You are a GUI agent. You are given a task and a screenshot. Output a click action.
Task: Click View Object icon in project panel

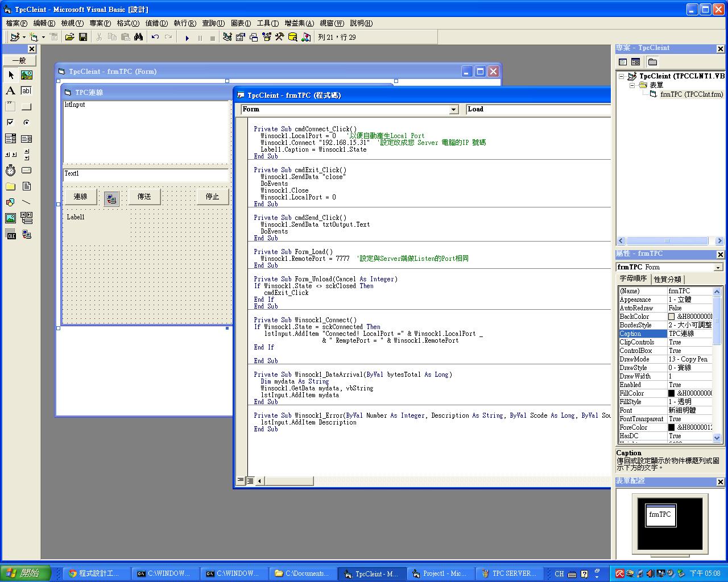point(636,62)
